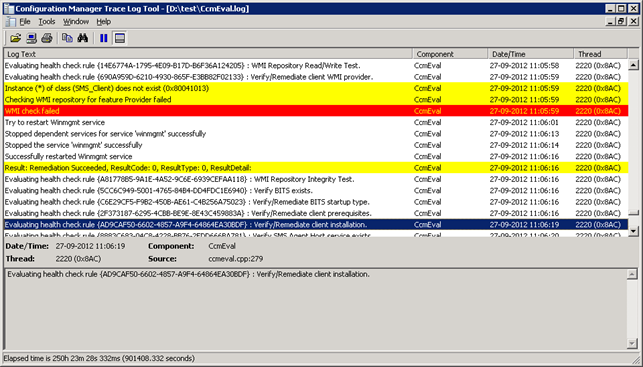Click the Open on Server computer icon
Image resolution: width=643 pixels, height=367 pixels.
32,38
